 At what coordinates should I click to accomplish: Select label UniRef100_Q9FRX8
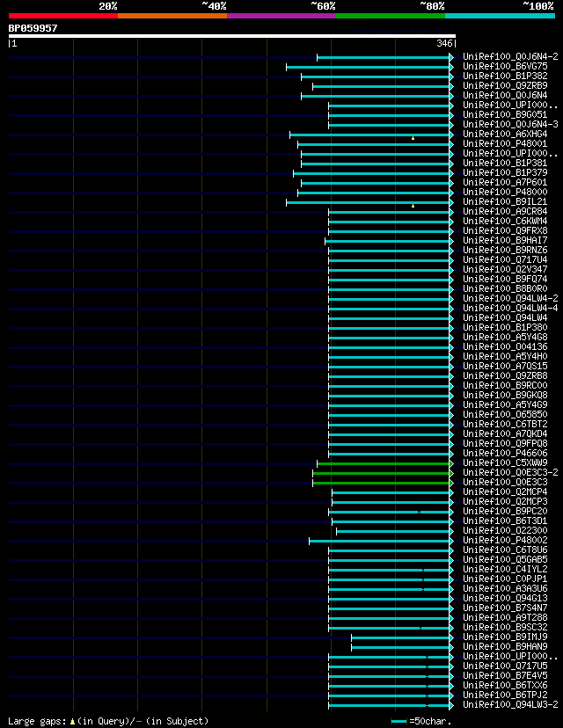(506, 230)
